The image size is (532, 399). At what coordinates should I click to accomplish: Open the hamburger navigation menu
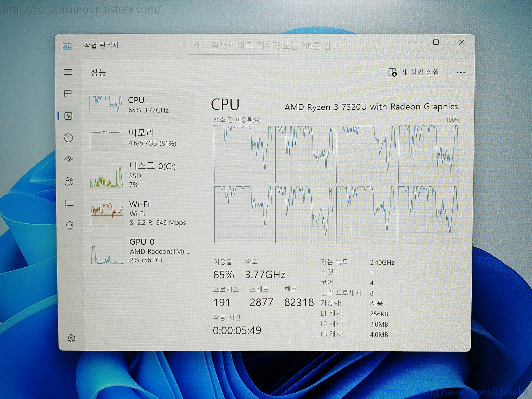coord(68,72)
